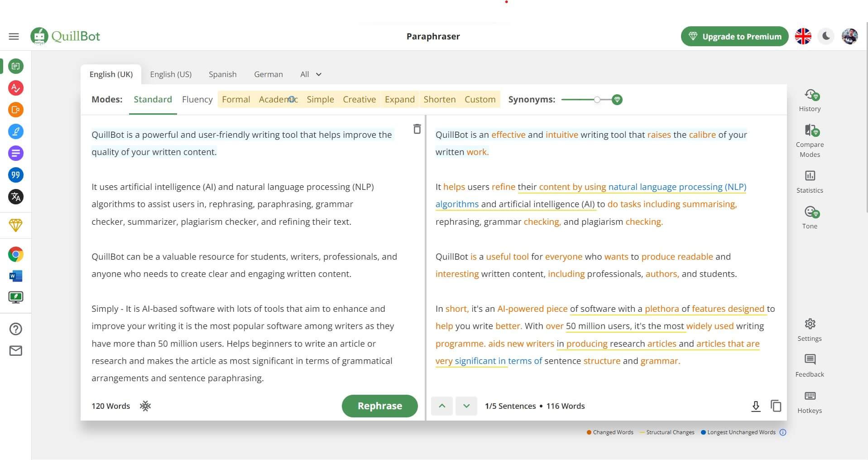Toggle dark mode moon icon

click(x=826, y=36)
